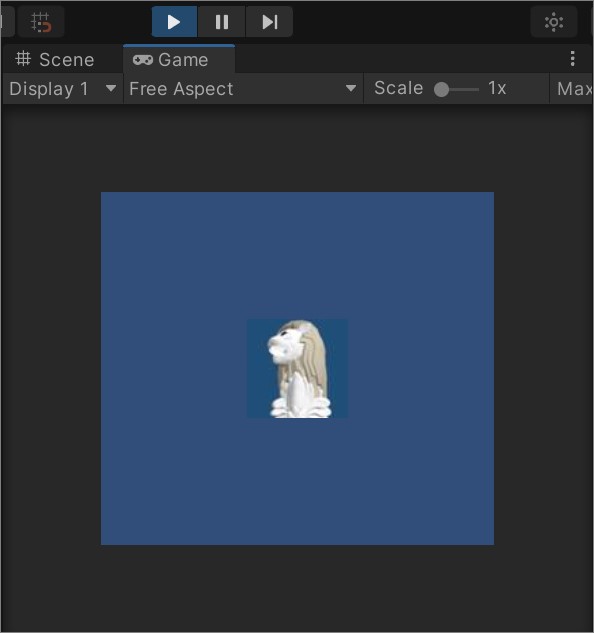Viewport: 594px width, 633px height.
Task: Click the 1x scale value
Action: tap(497, 88)
